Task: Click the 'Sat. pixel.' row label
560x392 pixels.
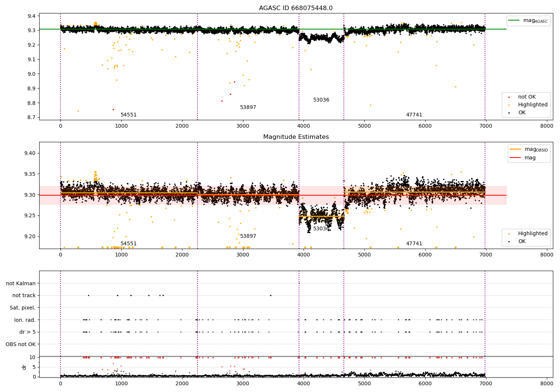Action: click(23, 308)
